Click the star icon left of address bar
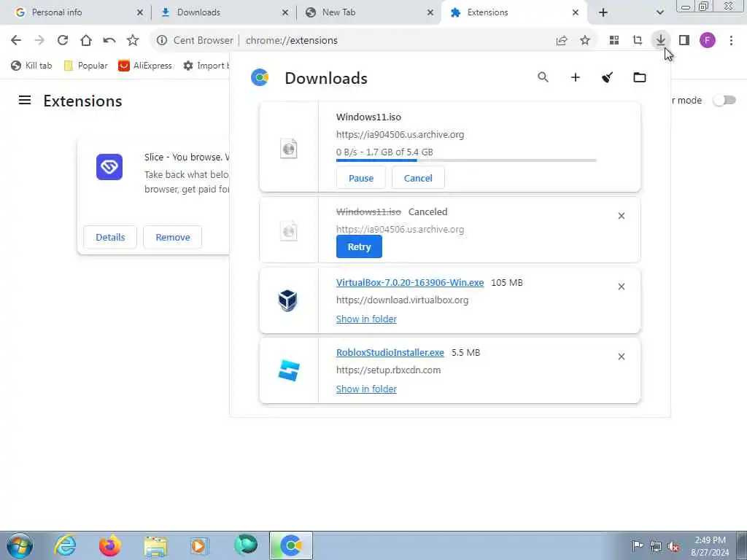The width and height of the screenshot is (747, 560). click(x=133, y=41)
